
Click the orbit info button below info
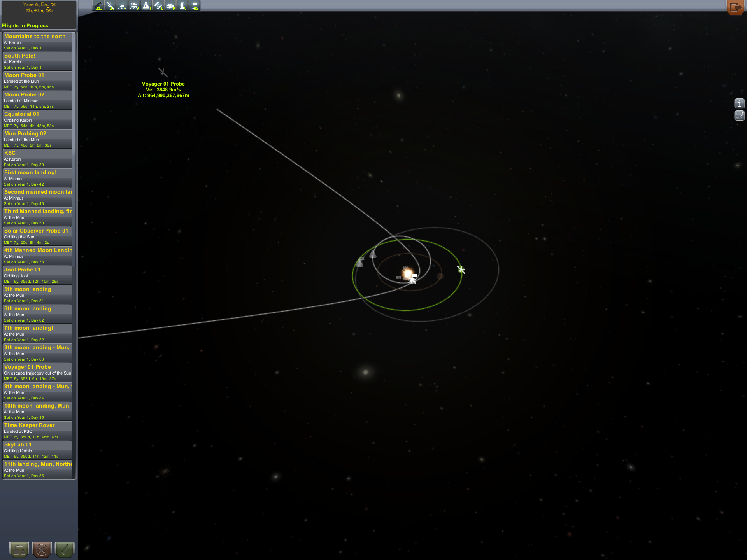[x=739, y=115]
